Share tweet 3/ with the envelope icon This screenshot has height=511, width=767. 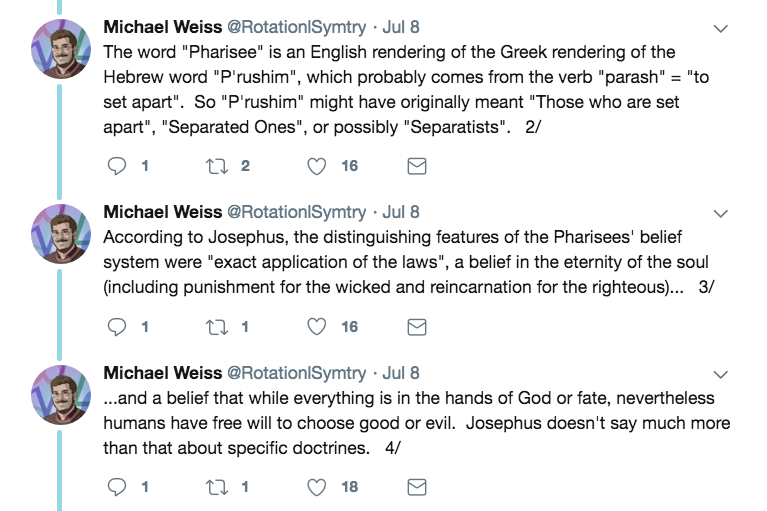pyautogui.click(x=417, y=326)
